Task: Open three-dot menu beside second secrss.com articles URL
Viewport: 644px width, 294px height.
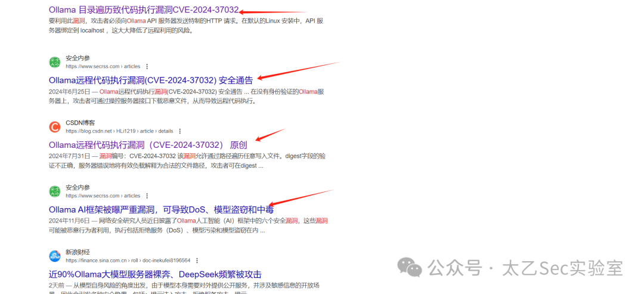Action: [x=147, y=196]
